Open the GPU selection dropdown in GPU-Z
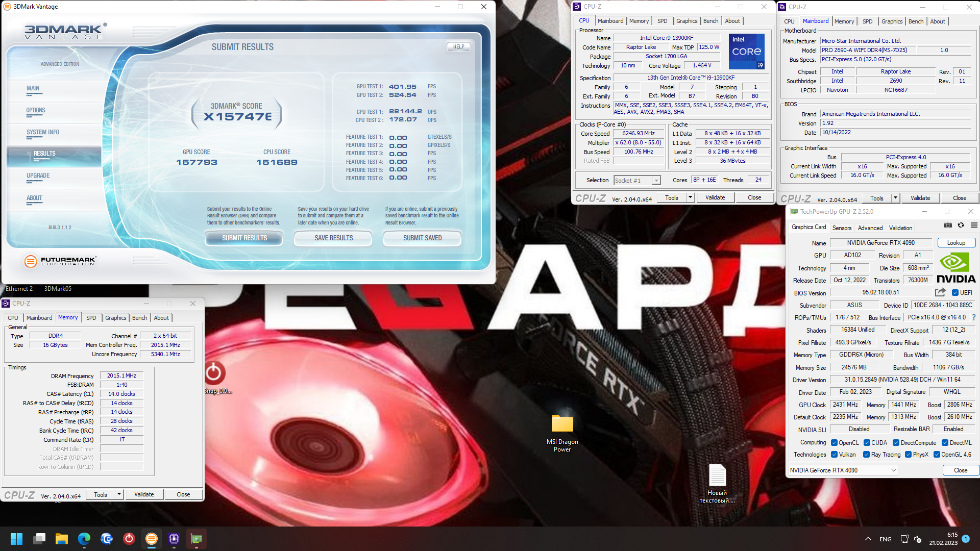Viewport: 980px width, 551px height. (843, 470)
